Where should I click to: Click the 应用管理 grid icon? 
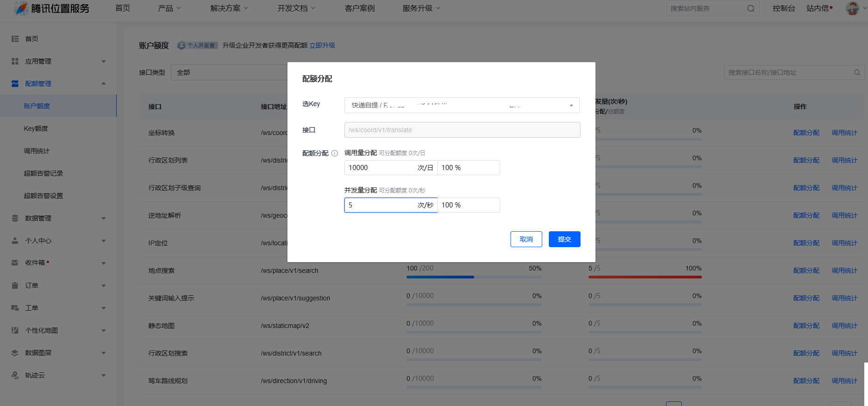(15, 61)
